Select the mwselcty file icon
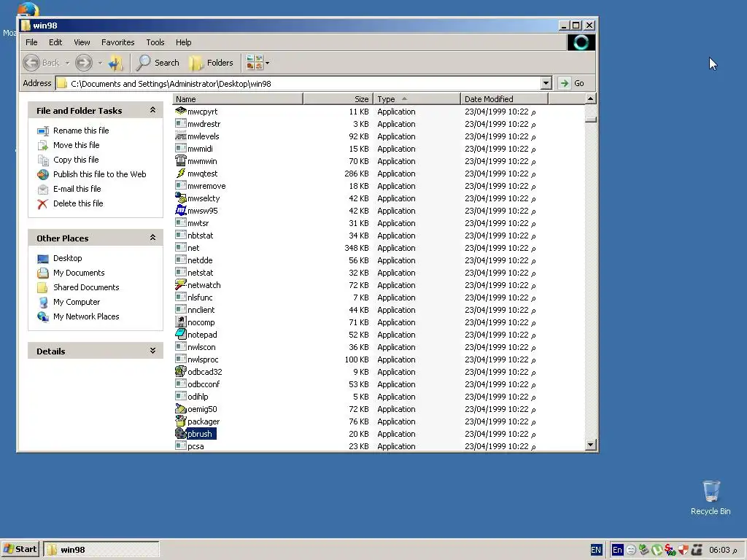 point(181,198)
